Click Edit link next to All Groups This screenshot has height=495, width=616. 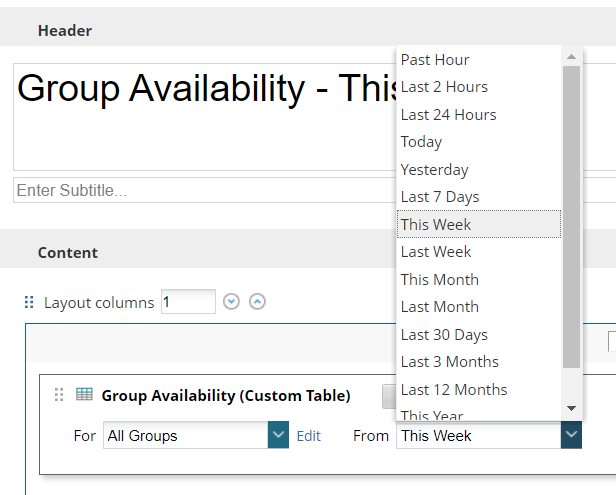[x=309, y=436]
